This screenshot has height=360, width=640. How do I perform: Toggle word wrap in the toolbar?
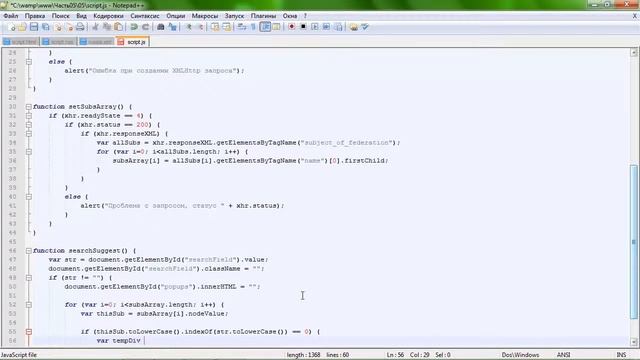[242, 27]
